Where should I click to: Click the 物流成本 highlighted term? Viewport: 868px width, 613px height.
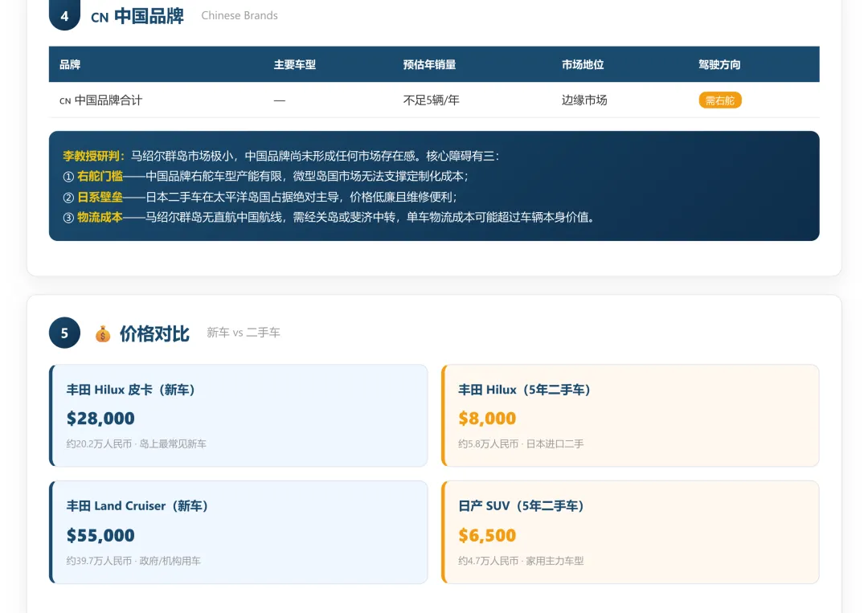100,218
